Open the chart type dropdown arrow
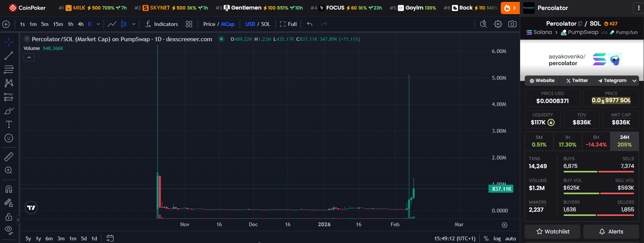The width and height of the screenshot is (644, 243). (134, 24)
